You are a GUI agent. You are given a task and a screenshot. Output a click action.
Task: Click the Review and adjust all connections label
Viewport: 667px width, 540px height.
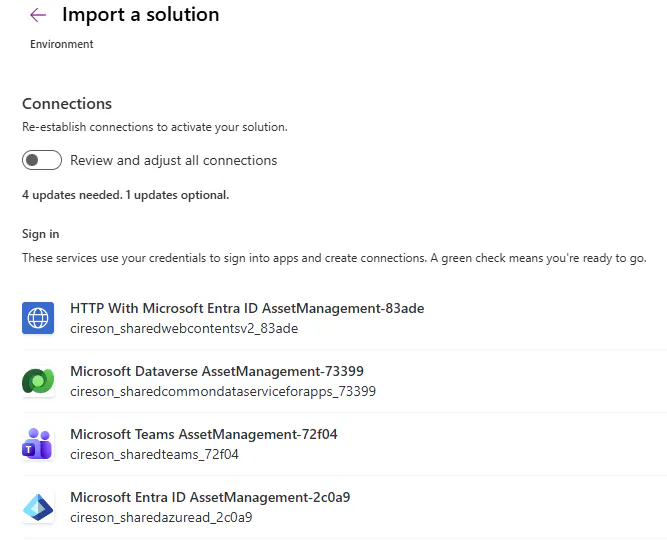(173, 160)
